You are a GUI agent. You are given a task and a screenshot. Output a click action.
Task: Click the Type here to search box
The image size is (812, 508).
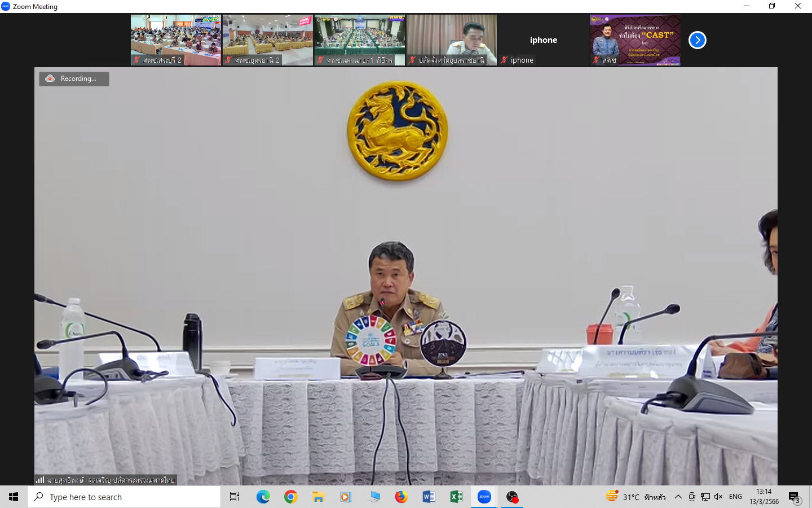tap(124, 497)
